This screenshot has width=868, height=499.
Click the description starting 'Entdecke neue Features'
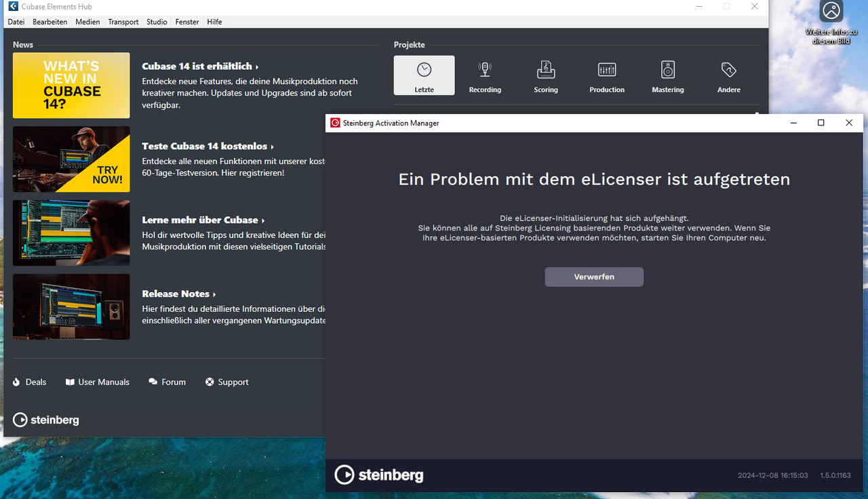click(x=250, y=94)
